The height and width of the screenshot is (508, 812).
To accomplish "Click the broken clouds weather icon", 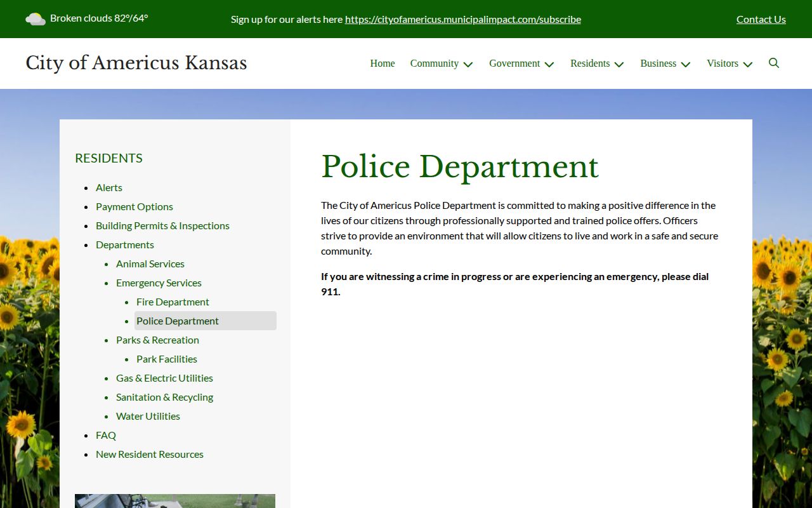I will (35, 18).
